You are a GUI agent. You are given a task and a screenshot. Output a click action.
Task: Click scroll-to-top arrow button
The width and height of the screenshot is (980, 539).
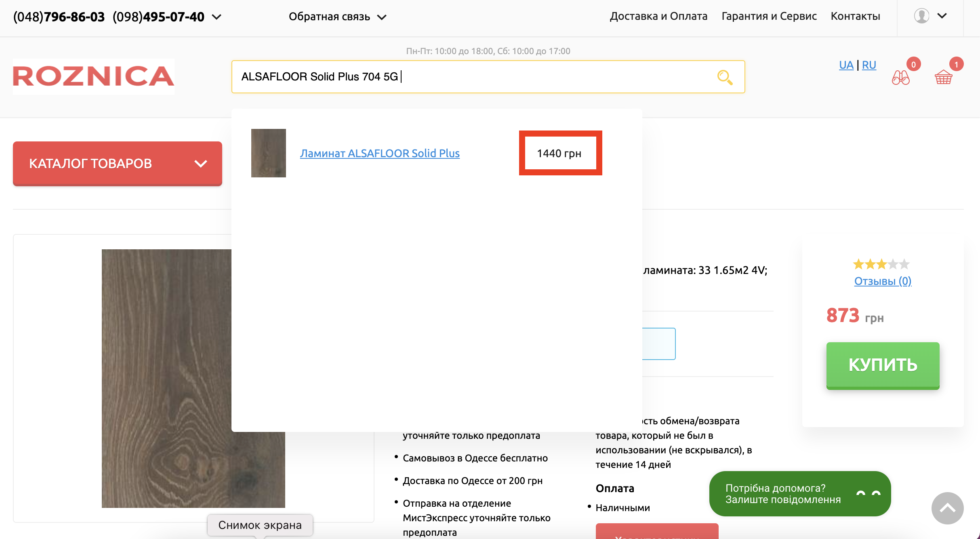(x=947, y=508)
